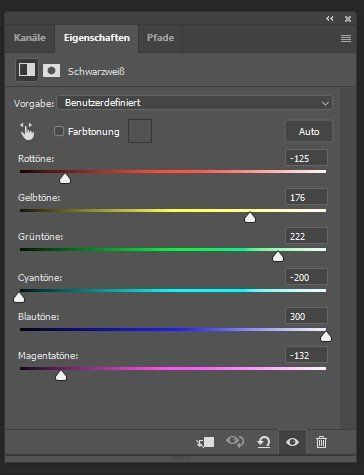Collapse panel with double arrow icon
This screenshot has height=475, width=364.
tap(330, 19)
